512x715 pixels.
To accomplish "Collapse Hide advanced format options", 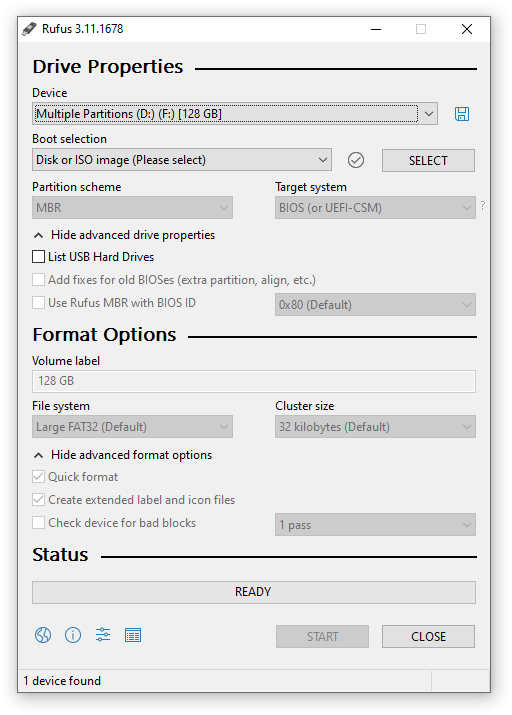I will point(123,455).
